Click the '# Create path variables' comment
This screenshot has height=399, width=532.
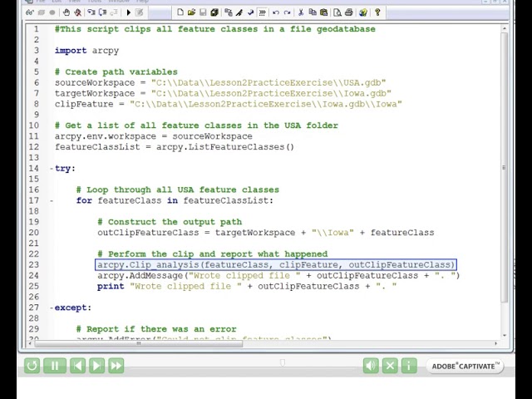coord(116,72)
